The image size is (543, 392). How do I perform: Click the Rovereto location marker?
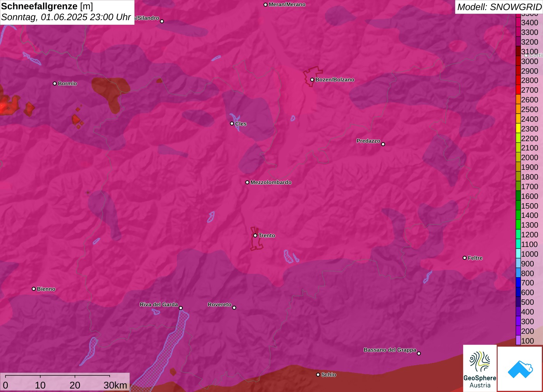coord(234,307)
